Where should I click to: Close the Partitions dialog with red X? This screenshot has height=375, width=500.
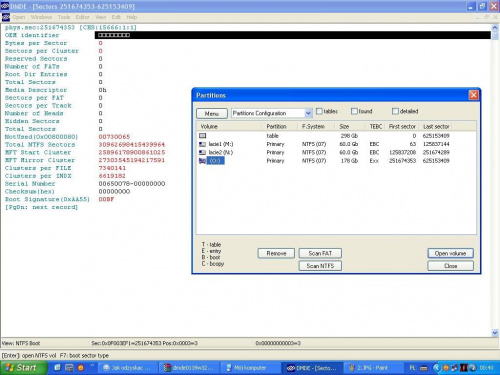pyautogui.click(x=473, y=95)
